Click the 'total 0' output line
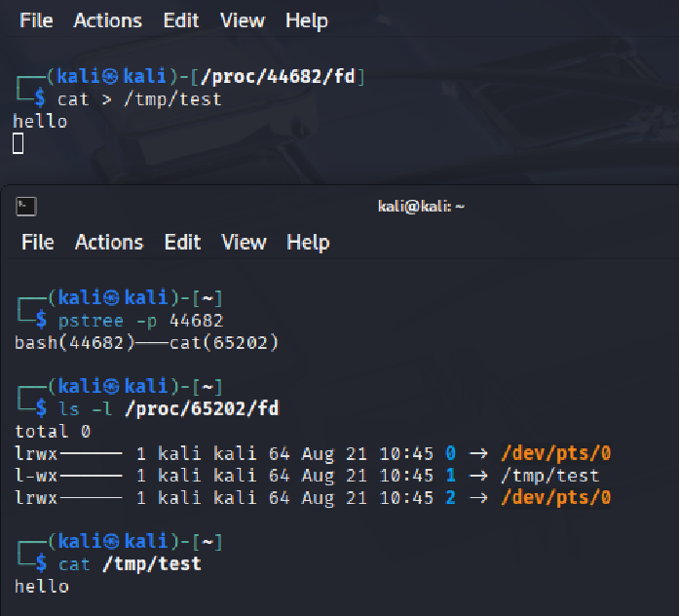680x616 pixels. click(53, 432)
